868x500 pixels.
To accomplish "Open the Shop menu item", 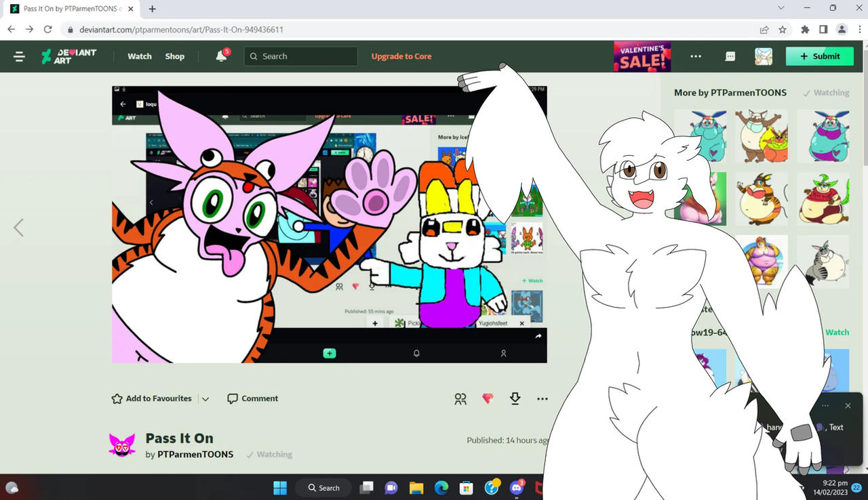I will [x=175, y=56].
